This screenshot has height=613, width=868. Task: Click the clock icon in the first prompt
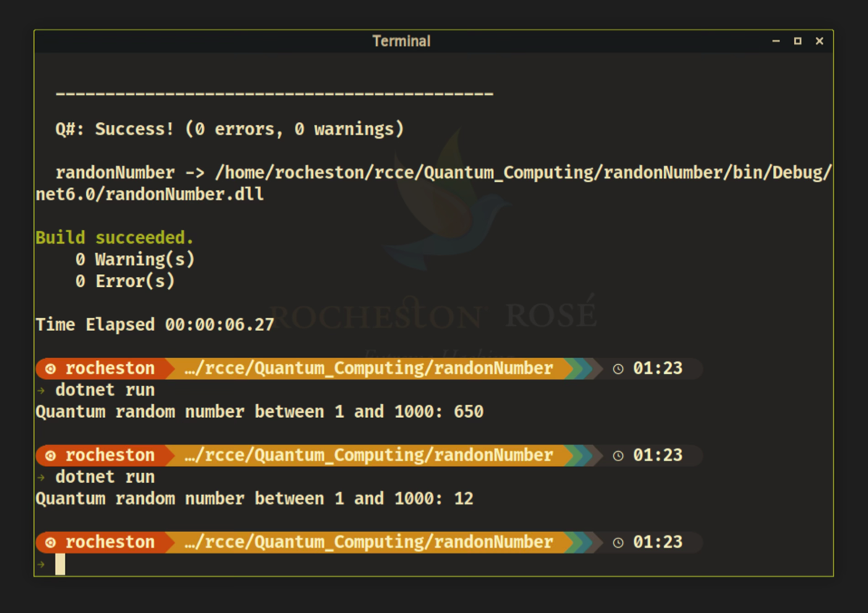618,369
